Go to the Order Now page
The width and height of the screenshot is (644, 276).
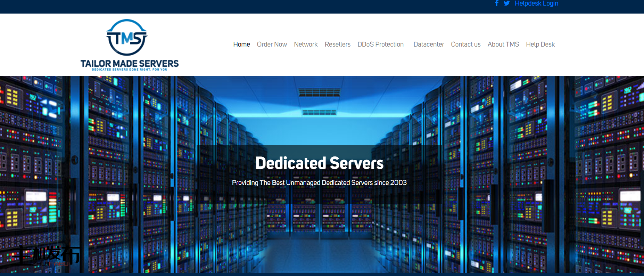(x=272, y=44)
